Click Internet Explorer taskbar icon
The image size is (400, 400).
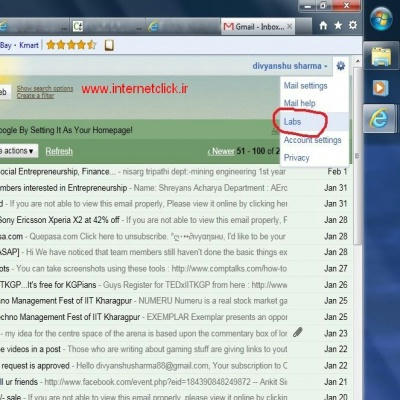point(379,118)
